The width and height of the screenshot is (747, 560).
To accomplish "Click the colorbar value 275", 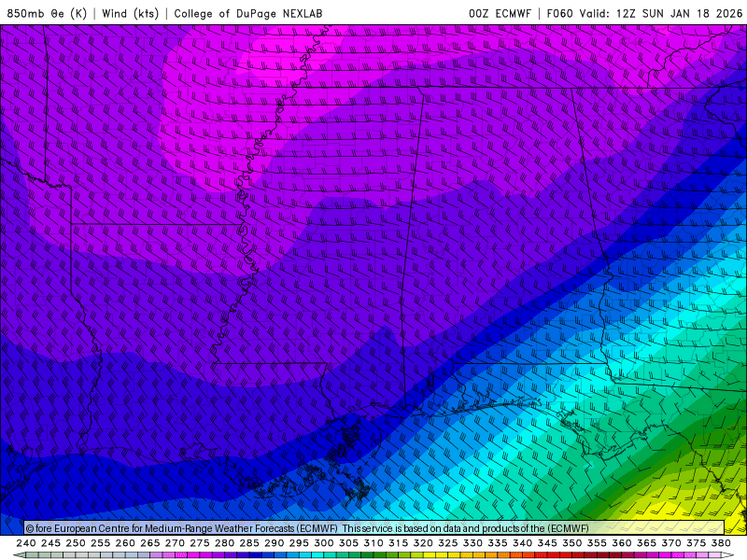I will point(200,543).
